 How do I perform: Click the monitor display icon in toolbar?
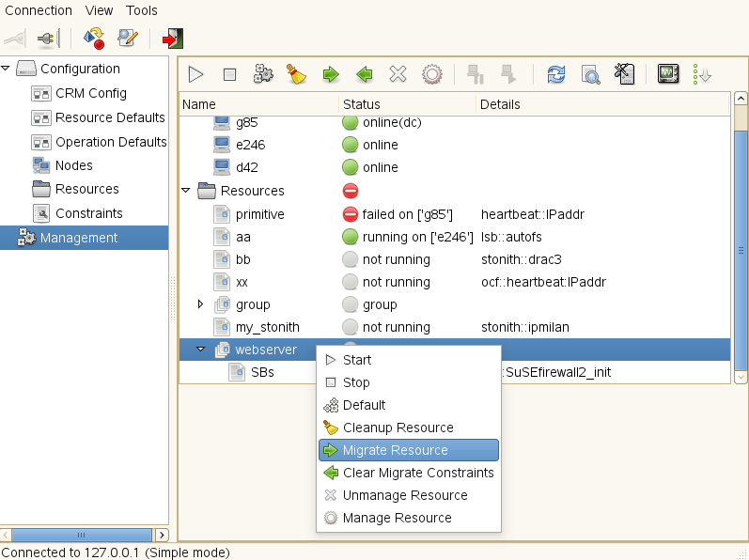[x=668, y=74]
